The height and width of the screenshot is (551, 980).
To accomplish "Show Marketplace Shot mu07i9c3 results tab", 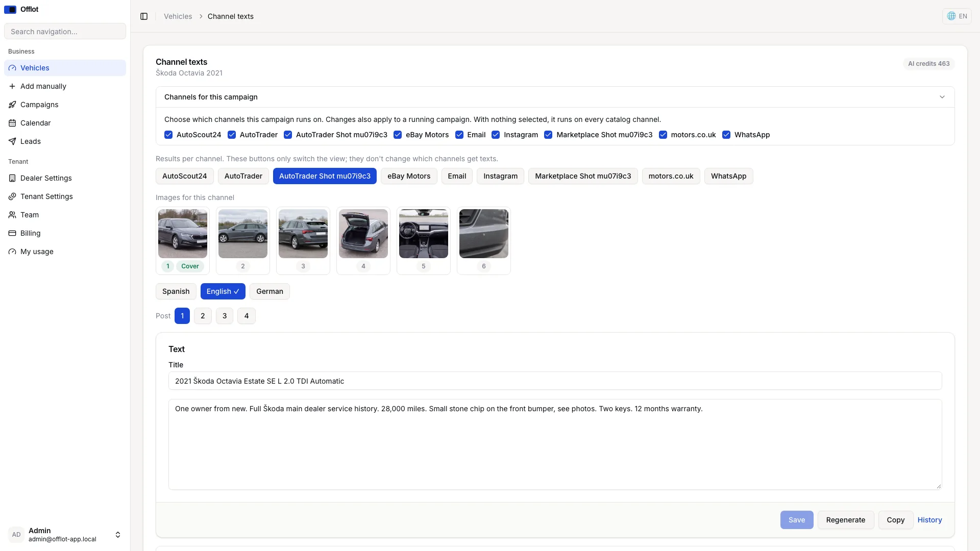I will (583, 176).
